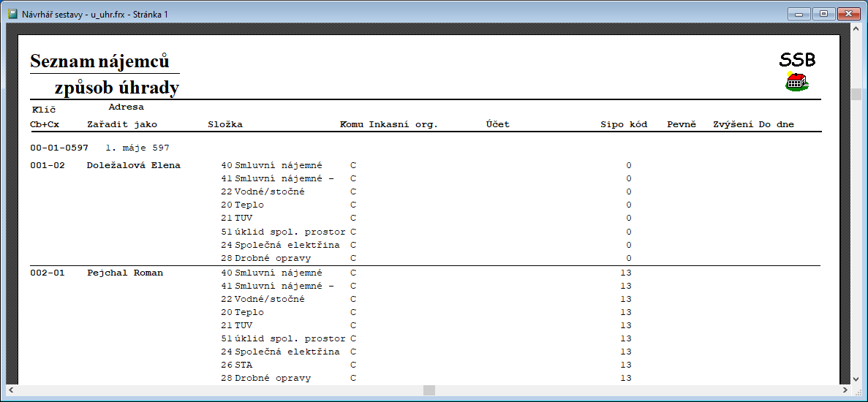This screenshot has height=402, width=868.
Task: Minimize the report preview window
Action: [800, 13]
